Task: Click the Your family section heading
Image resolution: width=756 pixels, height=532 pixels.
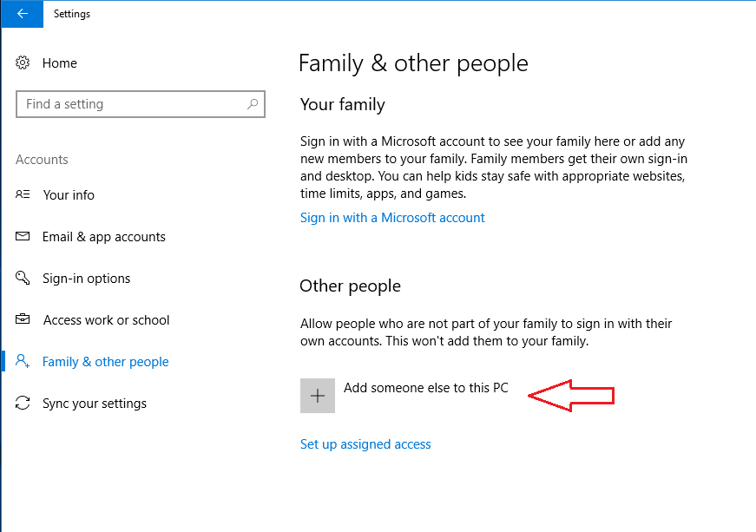Action: pos(342,104)
